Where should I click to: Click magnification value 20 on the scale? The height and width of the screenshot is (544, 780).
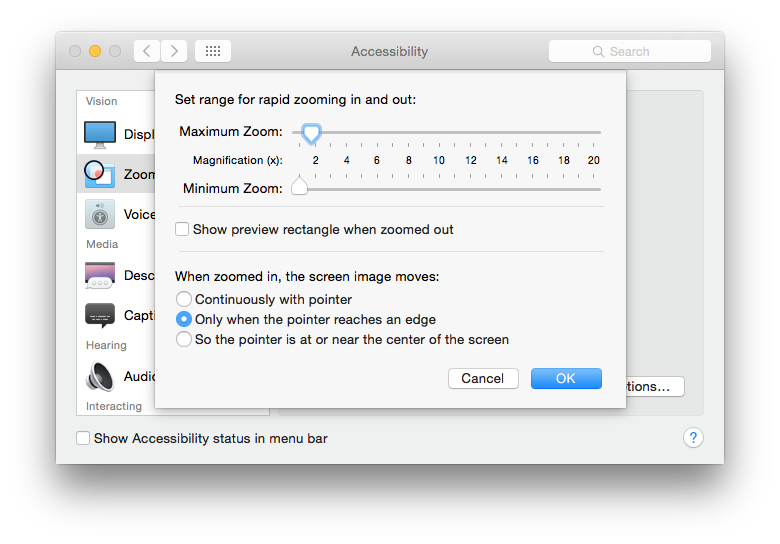593,160
